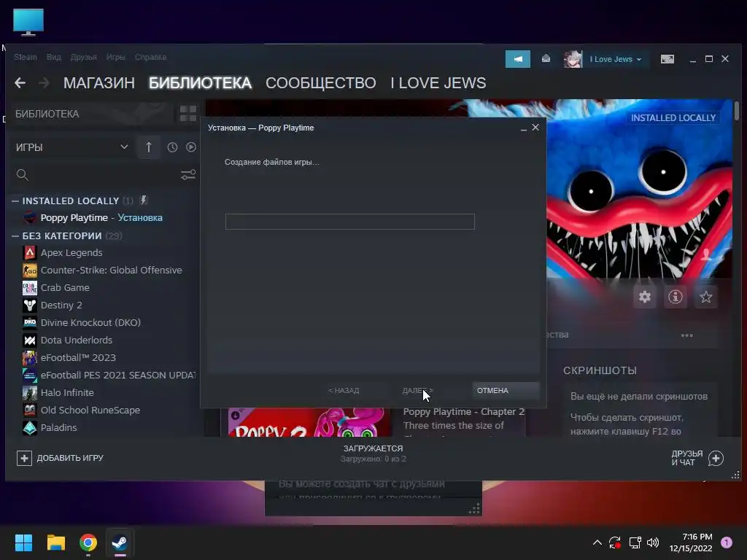
Task: Open Windows Start menu
Action: point(23,542)
